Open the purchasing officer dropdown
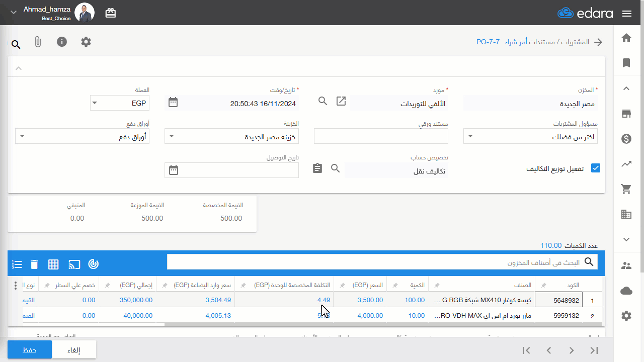The width and height of the screenshot is (644, 362). [x=530, y=136]
